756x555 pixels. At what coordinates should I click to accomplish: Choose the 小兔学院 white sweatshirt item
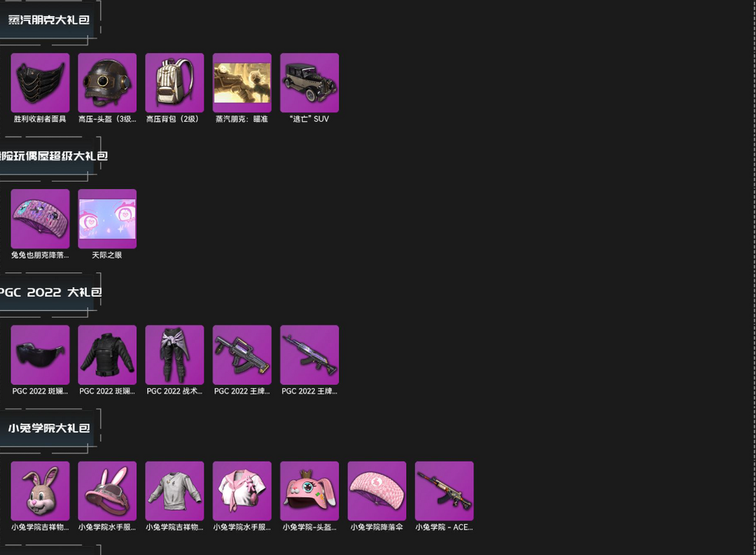[174, 491]
